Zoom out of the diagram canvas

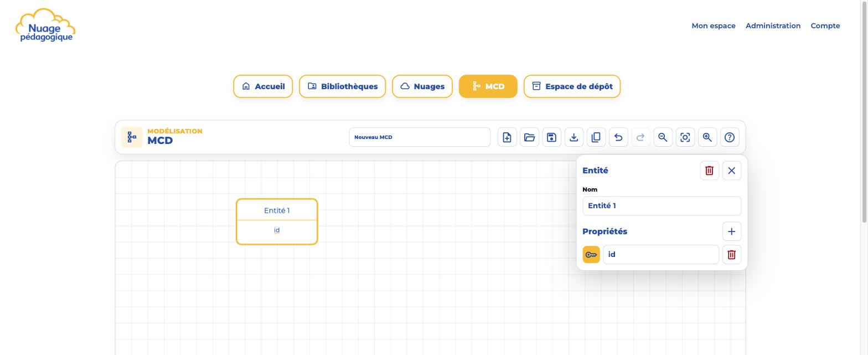[x=663, y=137]
